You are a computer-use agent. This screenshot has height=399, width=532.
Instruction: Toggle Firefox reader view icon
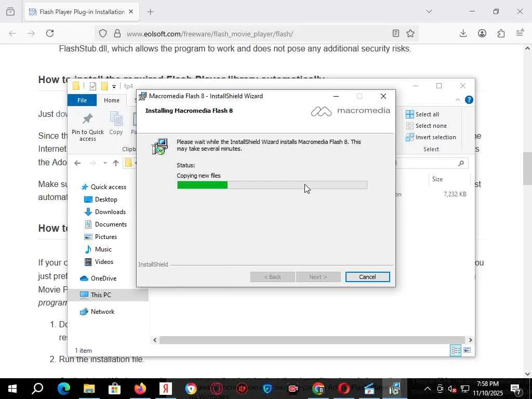click(x=395, y=33)
